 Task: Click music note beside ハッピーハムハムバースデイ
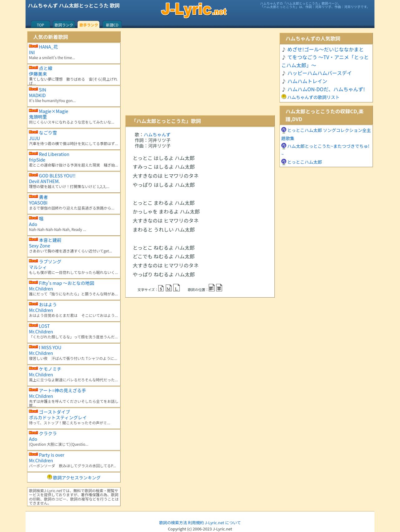coord(284,73)
